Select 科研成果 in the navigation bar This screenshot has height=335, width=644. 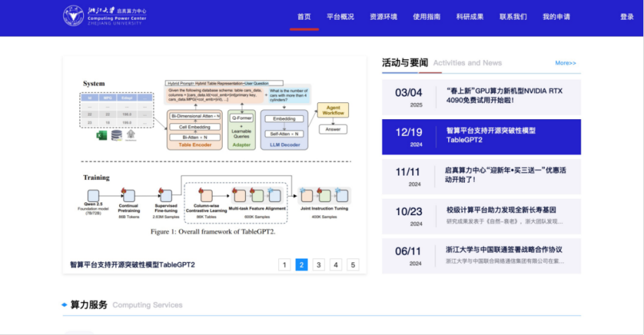[470, 17]
